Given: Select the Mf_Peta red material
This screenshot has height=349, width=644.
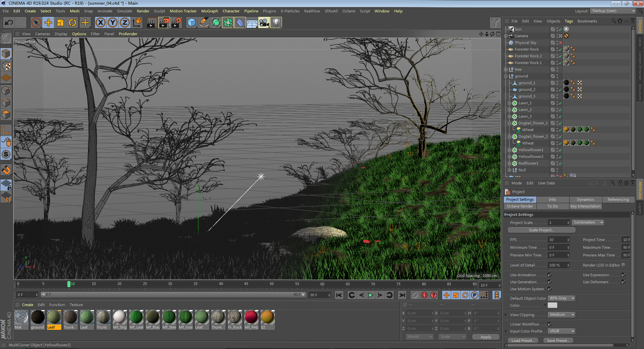Looking at the screenshot, I should (x=251, y=319).
